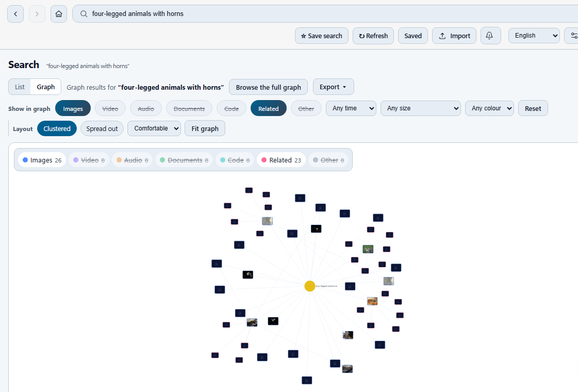This screenshot has height=392, width=578.
Task: Select Spread out layout
Action: pos(102,129)
